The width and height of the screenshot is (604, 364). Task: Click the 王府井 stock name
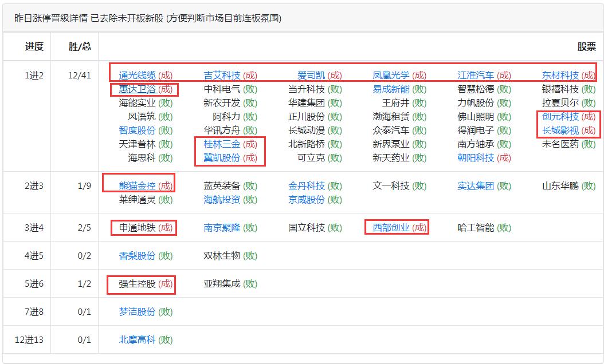(x=395, y=103)
